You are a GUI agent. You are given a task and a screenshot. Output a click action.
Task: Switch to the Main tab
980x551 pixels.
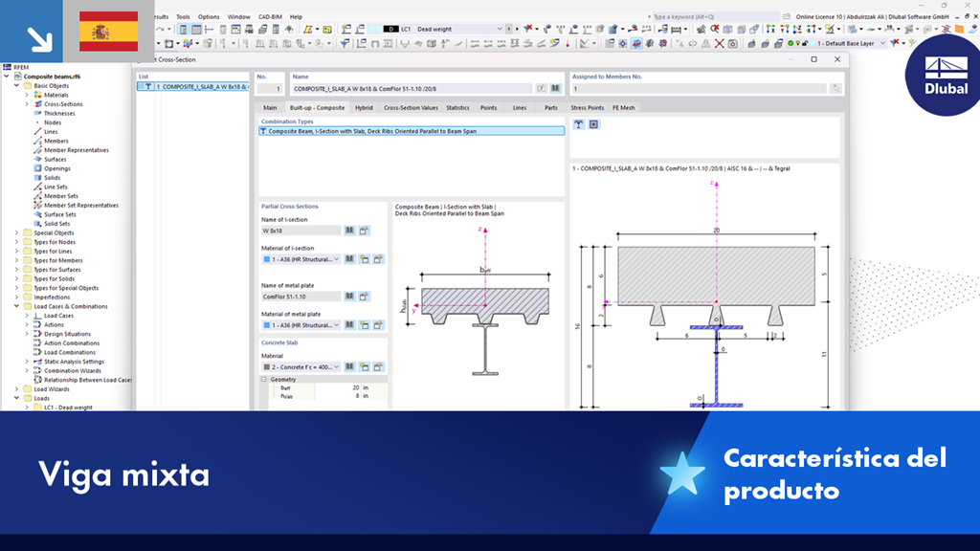[270, 107]
